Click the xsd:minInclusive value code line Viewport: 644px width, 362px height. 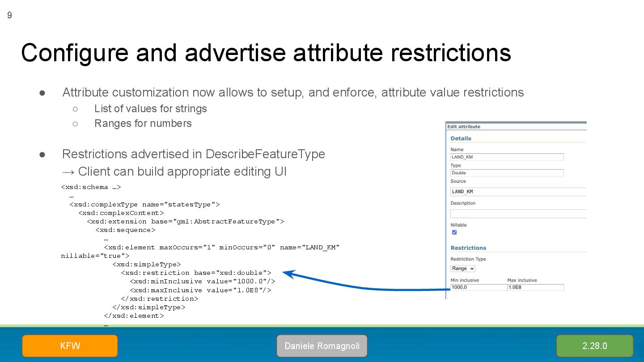click(x=203, y=282)
